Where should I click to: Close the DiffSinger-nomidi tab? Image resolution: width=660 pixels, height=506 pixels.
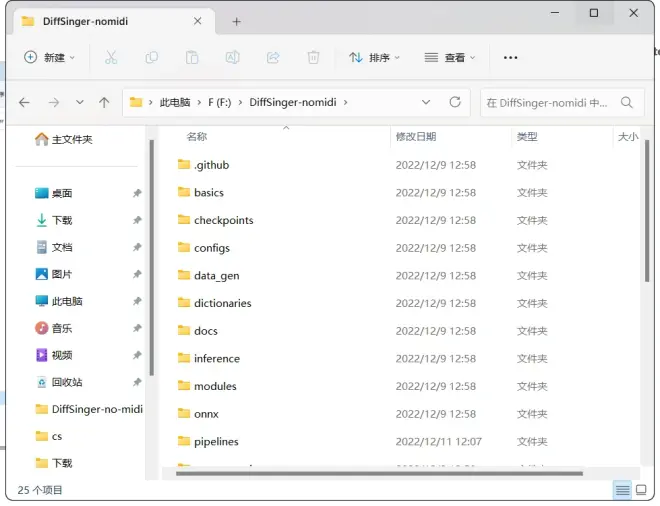(x=197, y=21)
